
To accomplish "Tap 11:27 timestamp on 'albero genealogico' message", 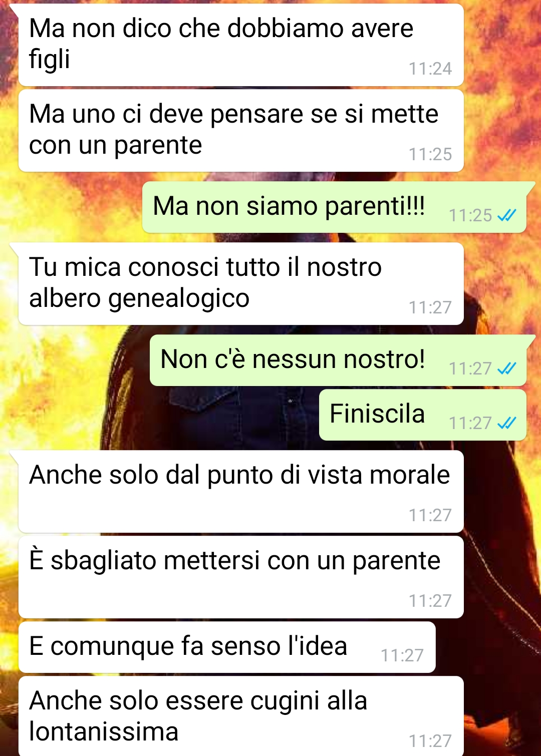I will click(430, 307).
